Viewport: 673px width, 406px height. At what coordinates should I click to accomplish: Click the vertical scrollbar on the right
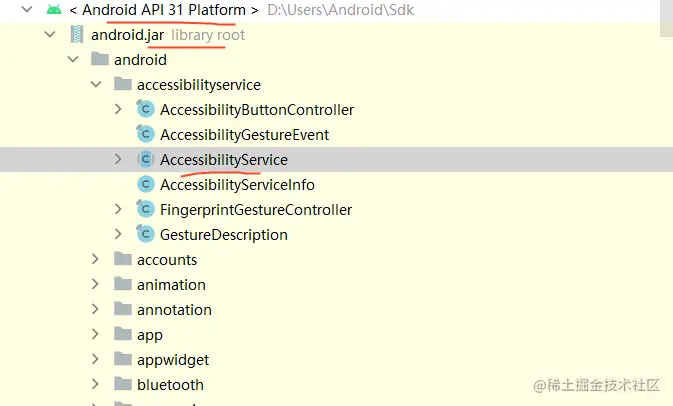[x=666, y=20]
